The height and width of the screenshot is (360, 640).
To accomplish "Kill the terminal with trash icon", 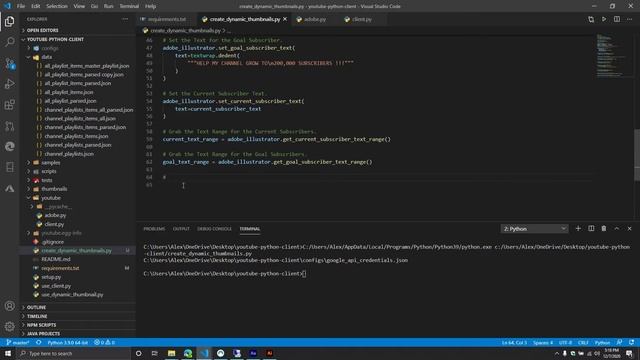I will 604,229.
